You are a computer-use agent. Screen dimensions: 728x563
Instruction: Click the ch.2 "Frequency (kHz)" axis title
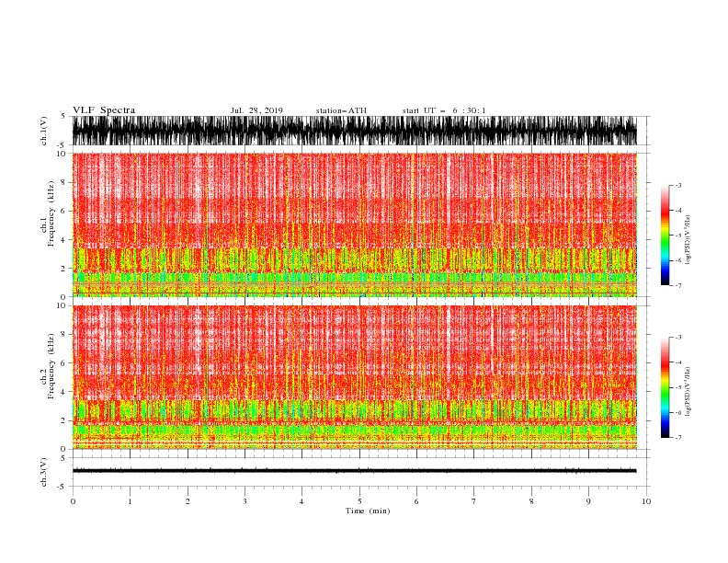pos(51,366)
